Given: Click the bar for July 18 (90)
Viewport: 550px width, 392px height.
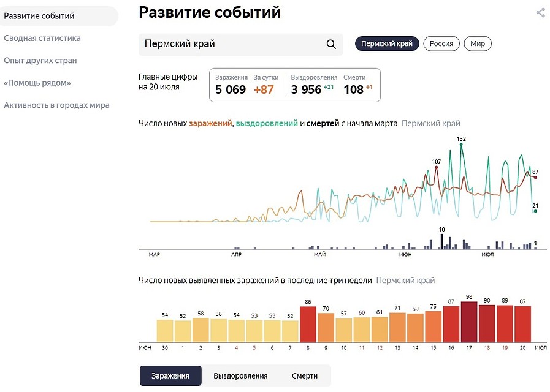Looking at the screenshot, I should pos(487,323).
